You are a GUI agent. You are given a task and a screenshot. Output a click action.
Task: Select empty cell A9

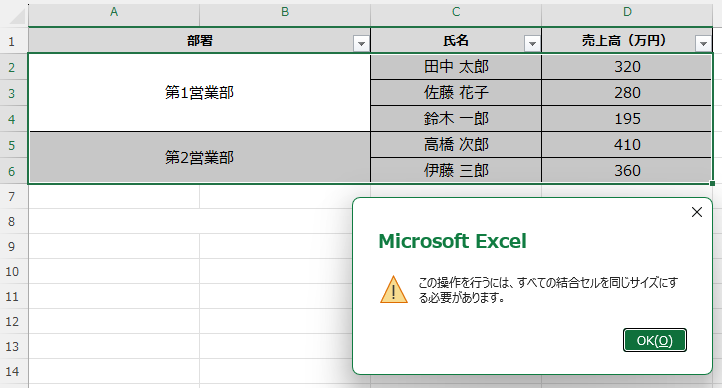pyautogui.click(x=114, y=246)
